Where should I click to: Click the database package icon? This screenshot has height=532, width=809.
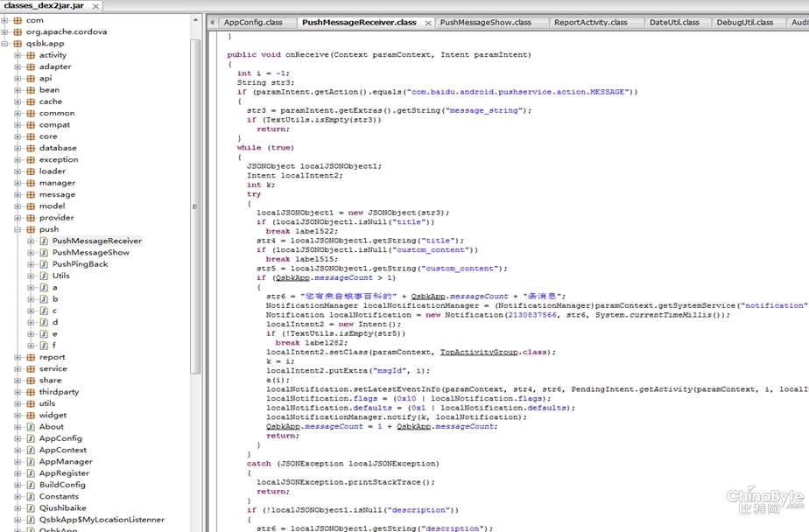pyautogui.click(x=31, y=148)
